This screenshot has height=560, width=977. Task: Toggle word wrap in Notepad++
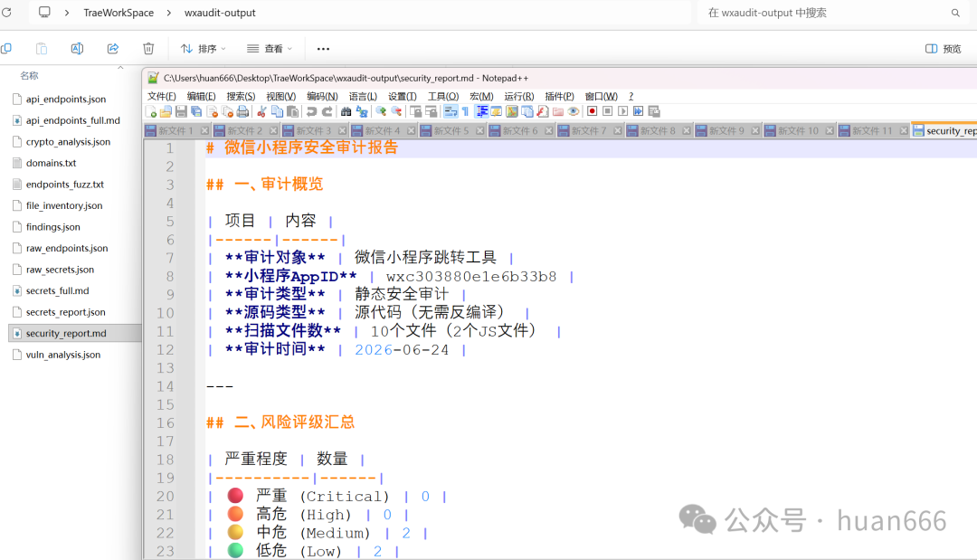pos(451,111)
